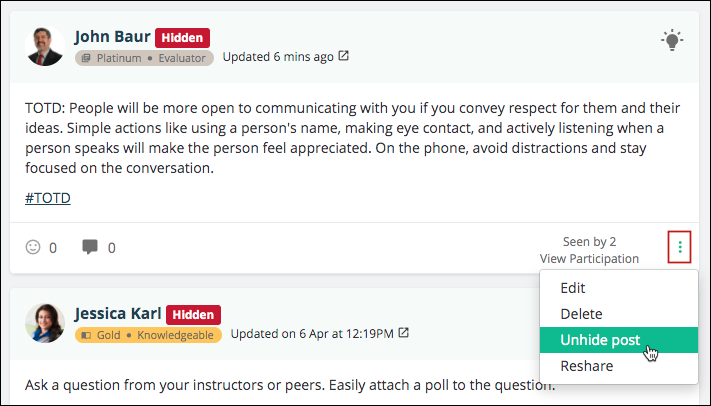This screenshot has width=711, height=406.
Task: Click John Baur's profile picture
Action: click(x=44, y=46)
